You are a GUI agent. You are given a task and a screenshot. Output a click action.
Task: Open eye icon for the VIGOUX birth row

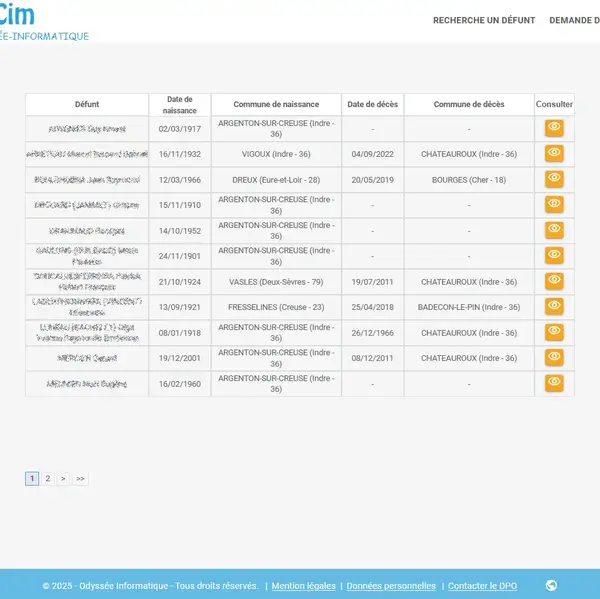pos(554,153)
